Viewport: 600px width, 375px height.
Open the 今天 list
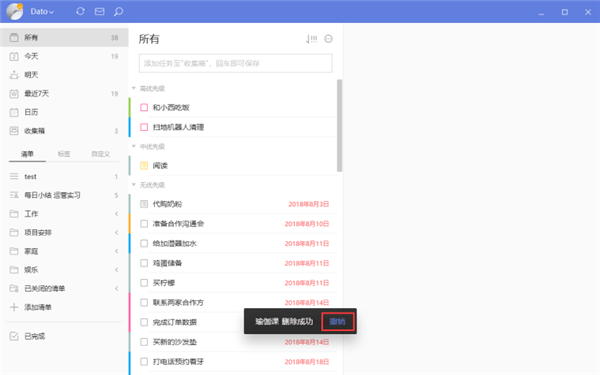(64, 56)
